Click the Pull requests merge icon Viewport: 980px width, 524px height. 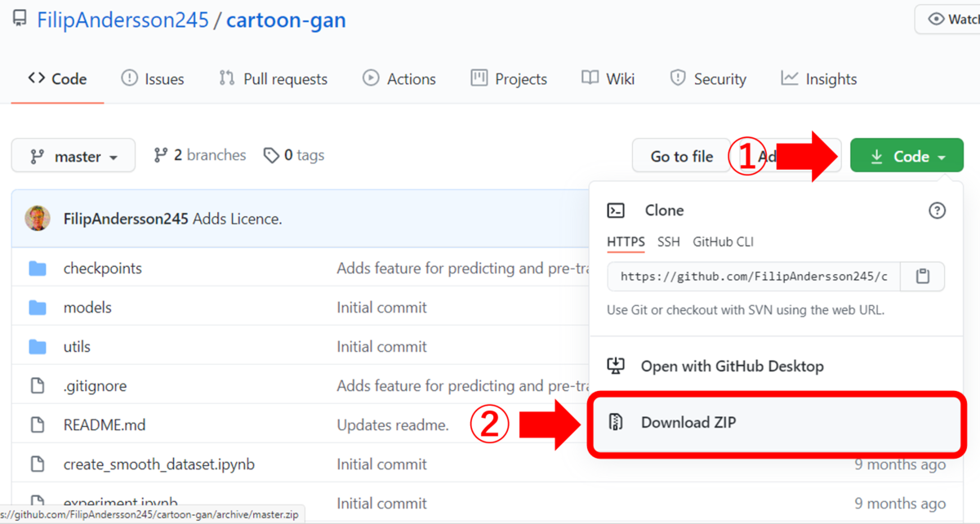pos(227,78)
